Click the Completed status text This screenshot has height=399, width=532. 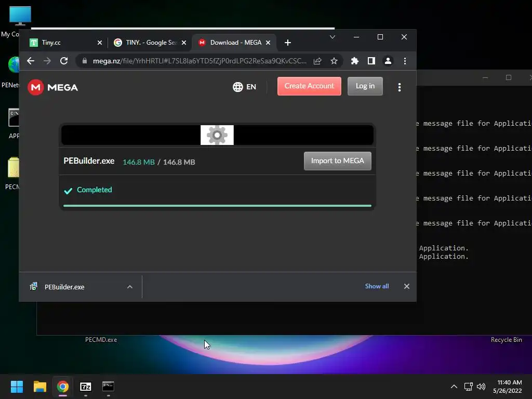[x=95, y=190]
